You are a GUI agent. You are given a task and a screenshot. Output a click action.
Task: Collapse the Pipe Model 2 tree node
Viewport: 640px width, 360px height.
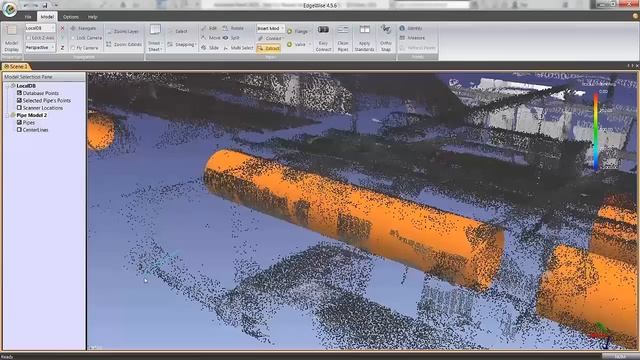pyautogui.click(x=7, y=115)
